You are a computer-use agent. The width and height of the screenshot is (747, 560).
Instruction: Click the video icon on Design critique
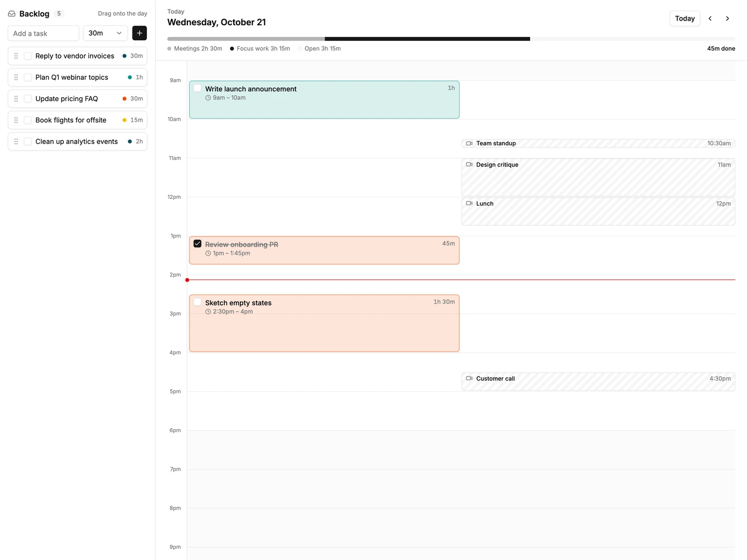(x=469, y=165)
